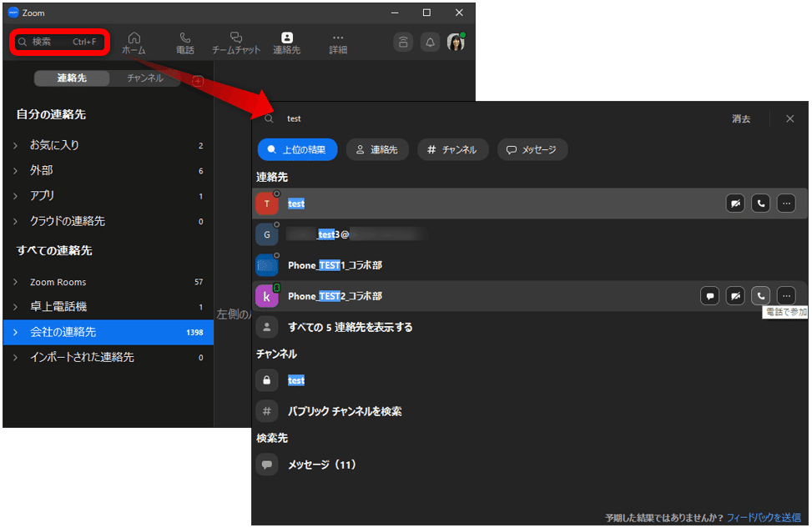Click the G avatar
Screen dimensions: 812x528
pyautogui.click(x=267, y=234)
